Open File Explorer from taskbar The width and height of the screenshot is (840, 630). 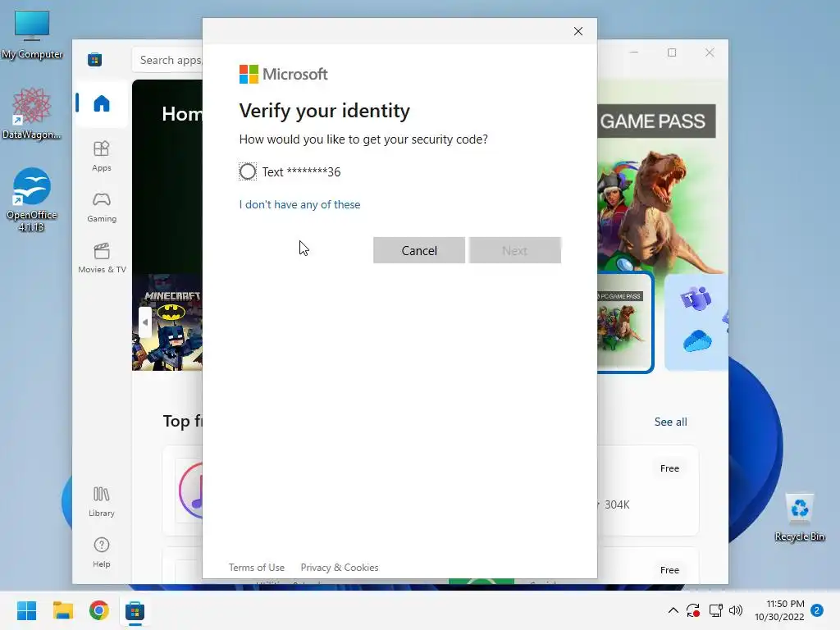[62, 610]
